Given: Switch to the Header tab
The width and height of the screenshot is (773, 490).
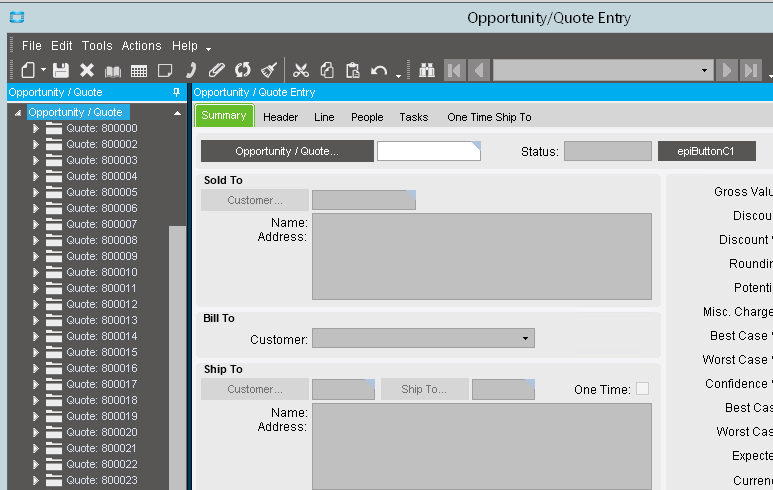Looking at the screenshot, I should point(281,117).
